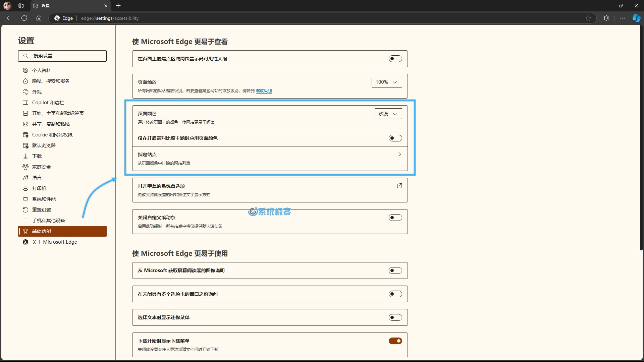Open external link icon for 打开字幕的系统首选项

399,186
